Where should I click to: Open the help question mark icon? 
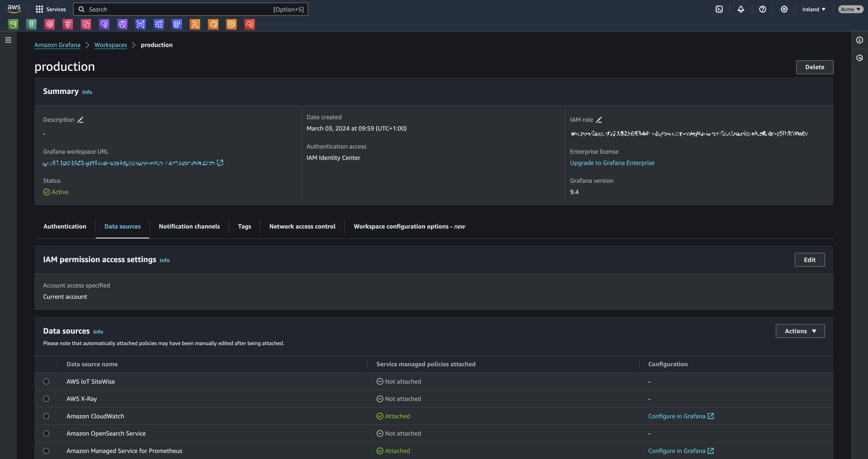point(763,9)
